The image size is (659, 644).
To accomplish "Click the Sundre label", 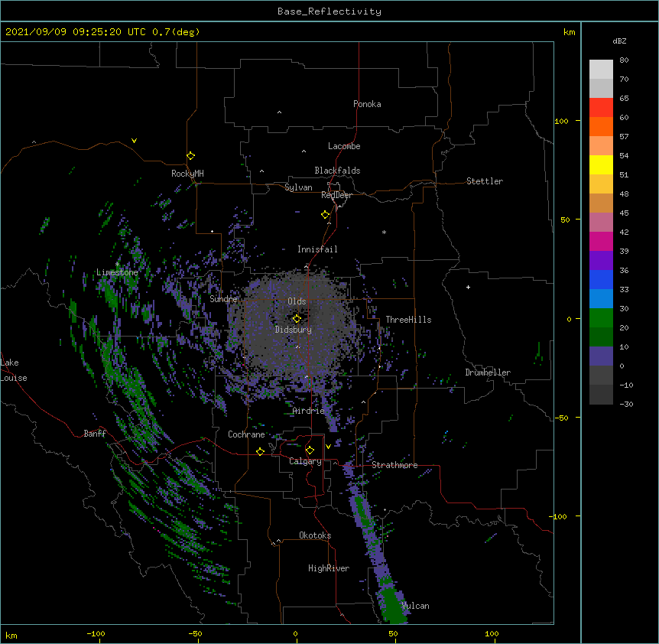I will click(x=223, y=299).
